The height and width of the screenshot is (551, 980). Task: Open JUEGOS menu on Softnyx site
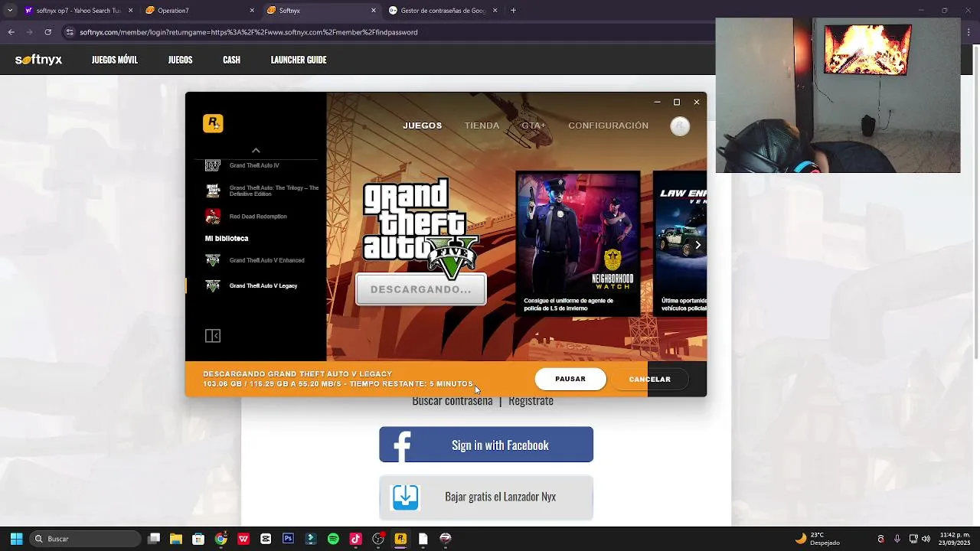pos(180,60)
